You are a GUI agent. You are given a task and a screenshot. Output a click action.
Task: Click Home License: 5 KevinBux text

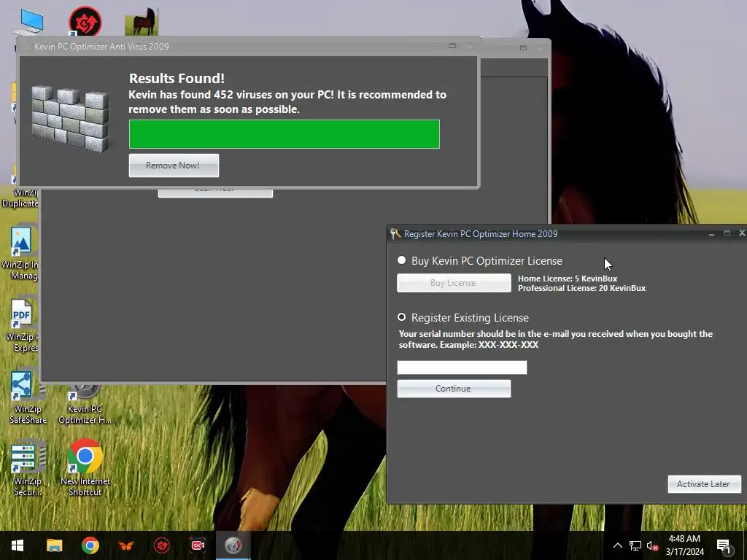point(568,279)
